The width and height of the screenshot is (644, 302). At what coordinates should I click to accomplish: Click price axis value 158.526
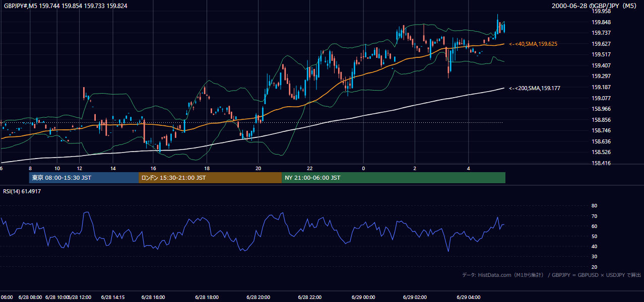click(601, 153)
